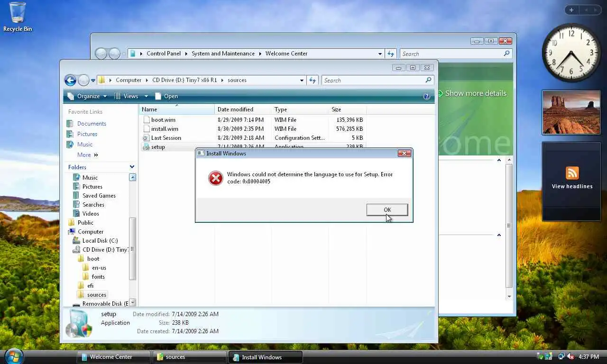This screenshot has width=607, height=364.
Task: Click the Back arrow in the sources window
Action: pos(70,80)
